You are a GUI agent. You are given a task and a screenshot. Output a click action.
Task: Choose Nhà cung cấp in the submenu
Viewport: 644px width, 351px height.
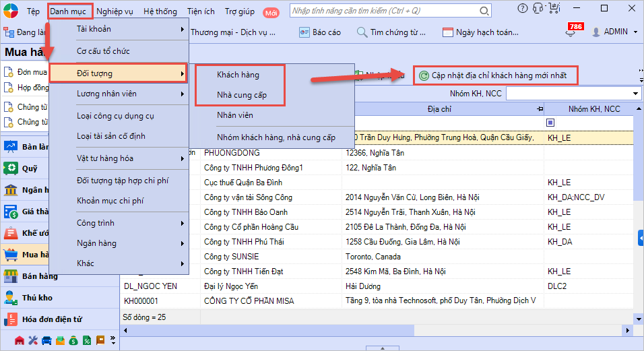coord(242,95)
